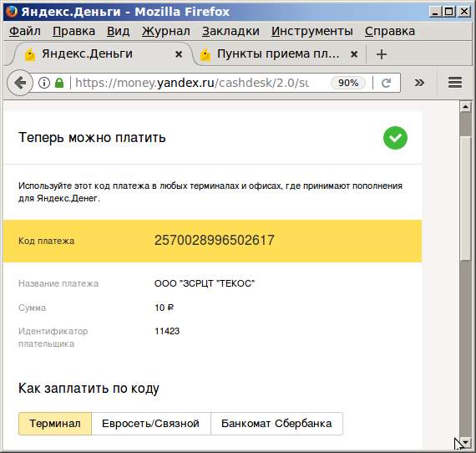Open the Инструменты menu
Screen dimensions: 476x453
pos(312,31)
